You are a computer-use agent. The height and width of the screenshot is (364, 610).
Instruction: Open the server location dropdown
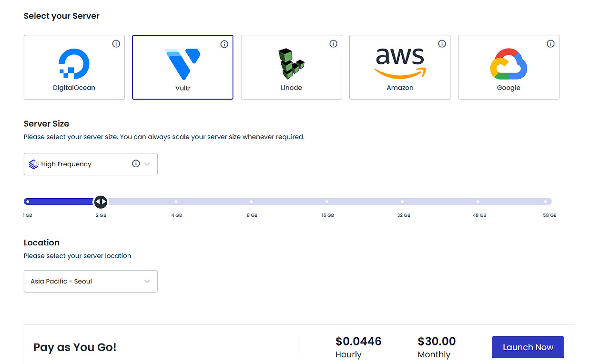pyautogui.click(x=91, y=281)
